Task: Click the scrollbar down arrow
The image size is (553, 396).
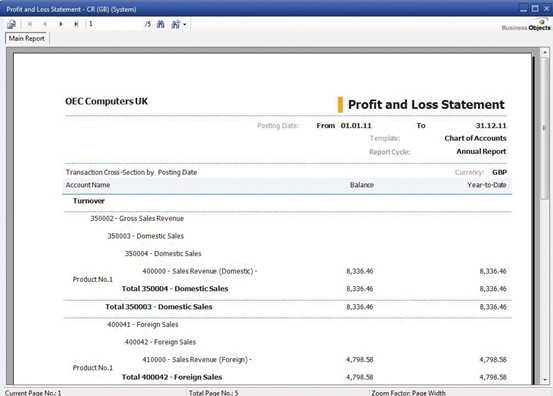Action: coord(545,380)
